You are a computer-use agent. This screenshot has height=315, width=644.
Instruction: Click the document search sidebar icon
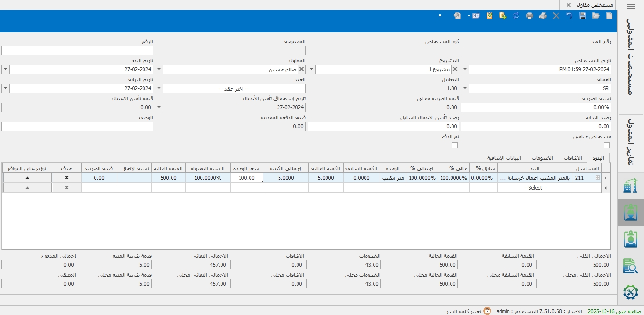point(630,266)
